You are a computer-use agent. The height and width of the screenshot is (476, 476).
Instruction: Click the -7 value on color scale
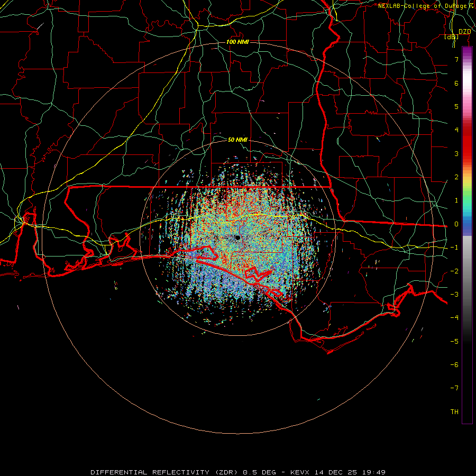[x=454, y=388]
